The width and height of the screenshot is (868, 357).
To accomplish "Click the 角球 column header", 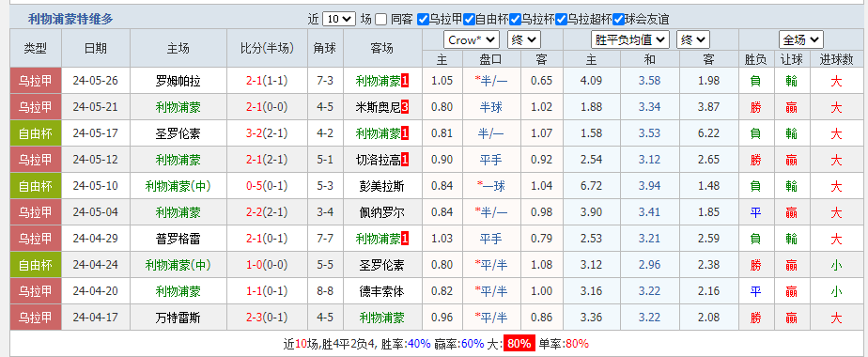I will pyautogui.click(x=325, y=48).
